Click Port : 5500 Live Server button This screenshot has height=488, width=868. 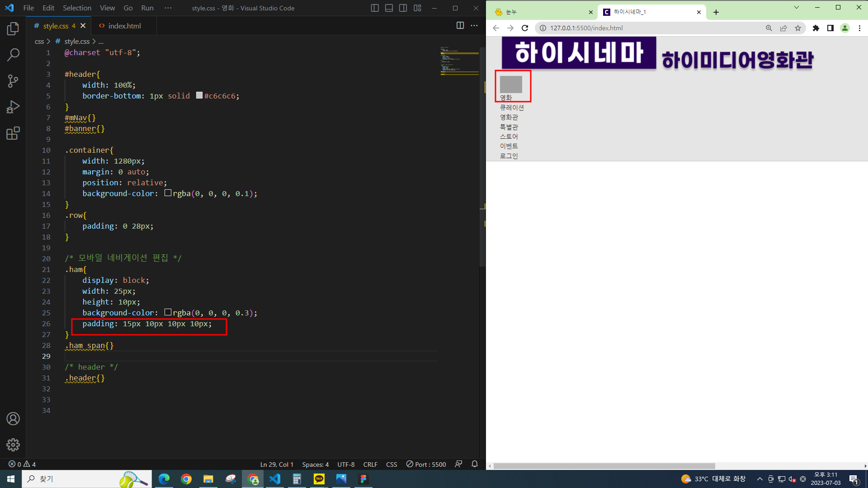(426, 465)
